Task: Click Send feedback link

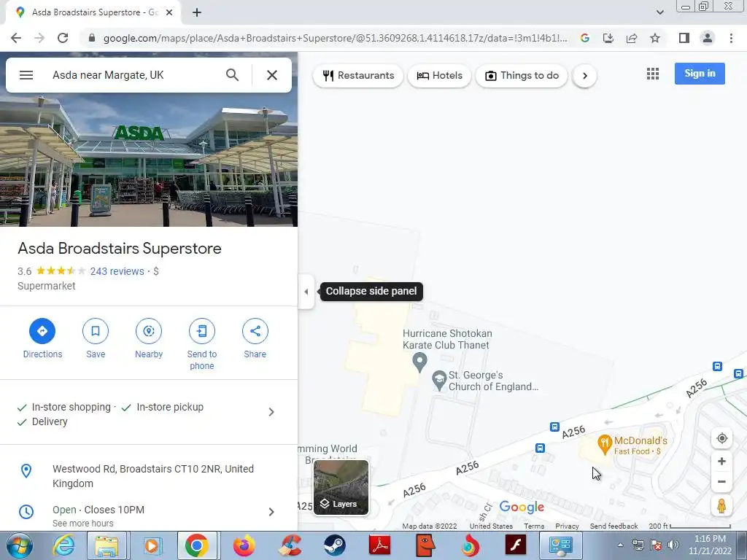Action: click(x=614, y=526)
